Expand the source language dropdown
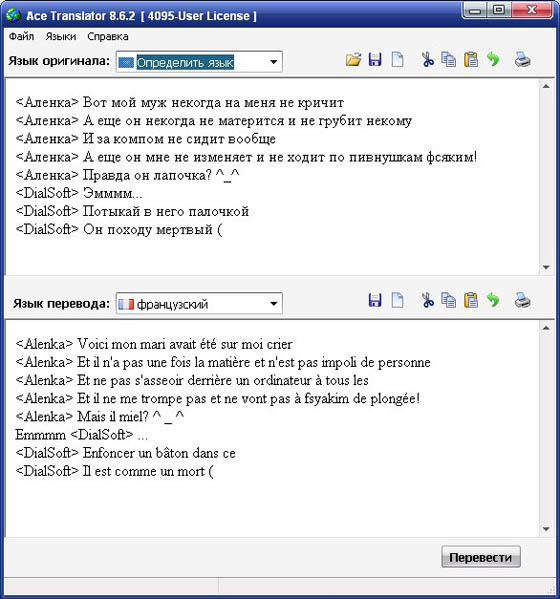This screenshot has height=599, width=560. click(x=273, y=62)
